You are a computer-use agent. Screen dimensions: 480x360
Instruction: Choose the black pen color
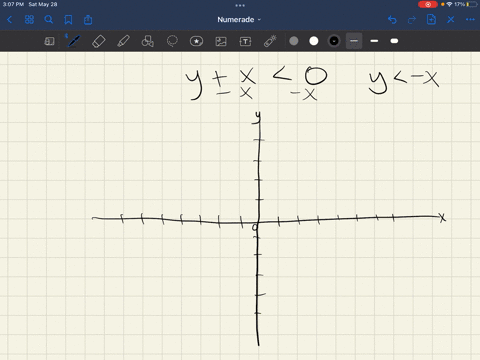tap(334, 41)
